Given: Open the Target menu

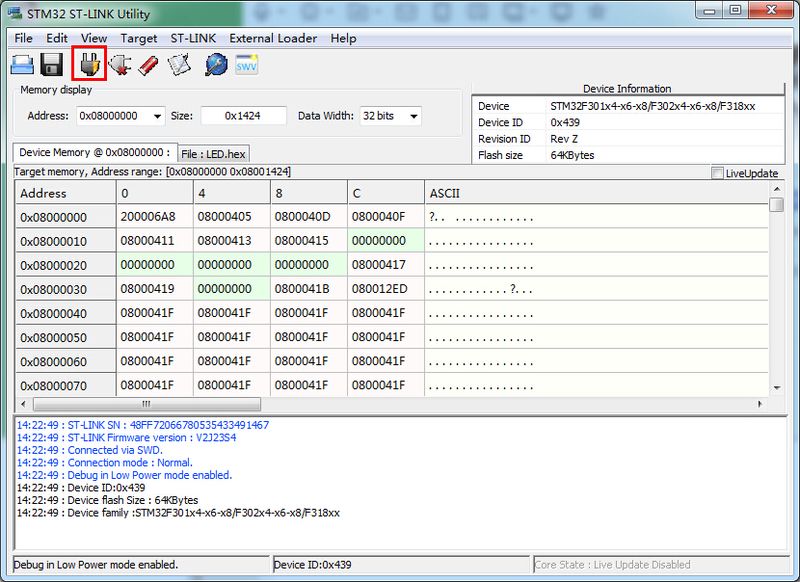Looking at the screenshot, I should click(x=139, y=38).
